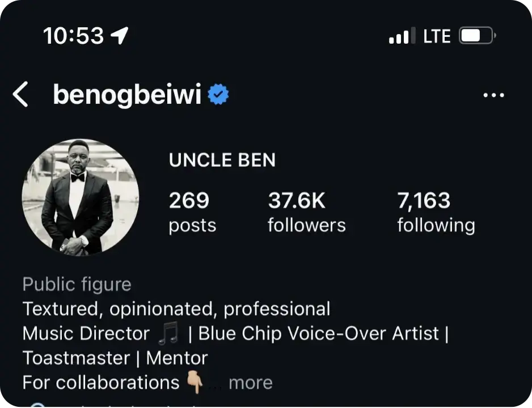Tap the Uncle Ben profile picture
This screenshot has height=408, width=532.
80,197
